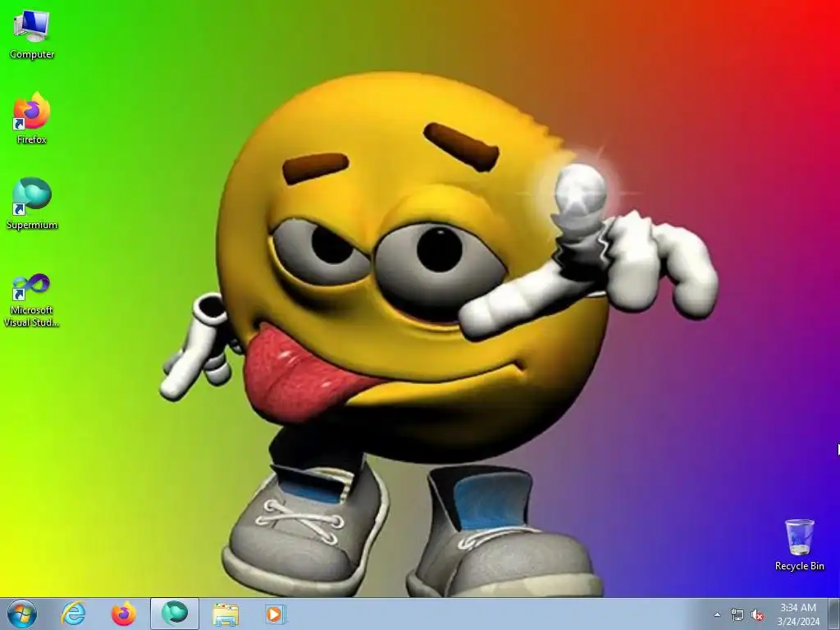Show hidden system tray icons
Viewport: 840px width, 630px height.
coord(717,615)
